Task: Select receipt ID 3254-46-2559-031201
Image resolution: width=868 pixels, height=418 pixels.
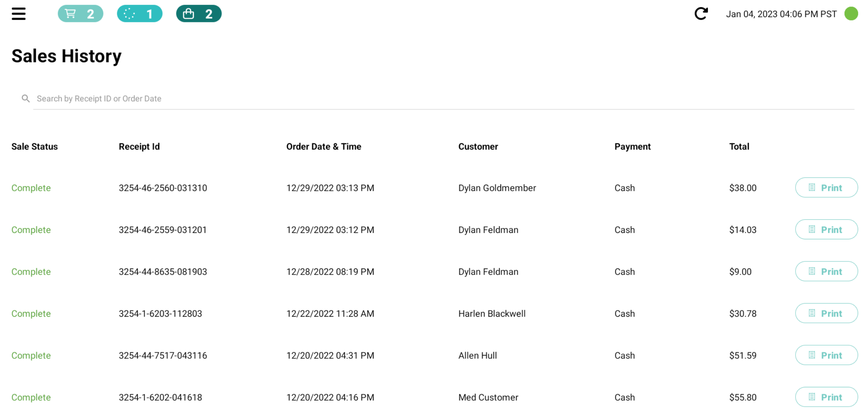Action: (x=163, y=230)
